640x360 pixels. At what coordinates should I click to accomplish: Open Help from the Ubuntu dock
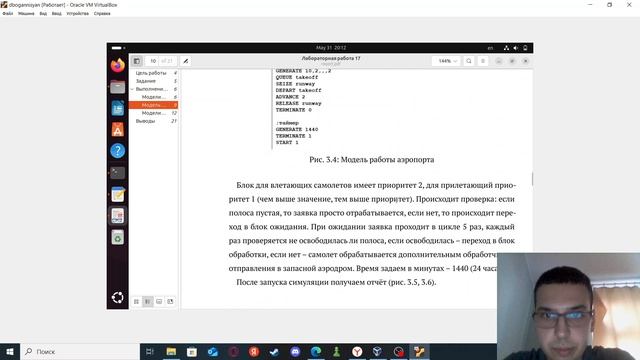point(118,151)
